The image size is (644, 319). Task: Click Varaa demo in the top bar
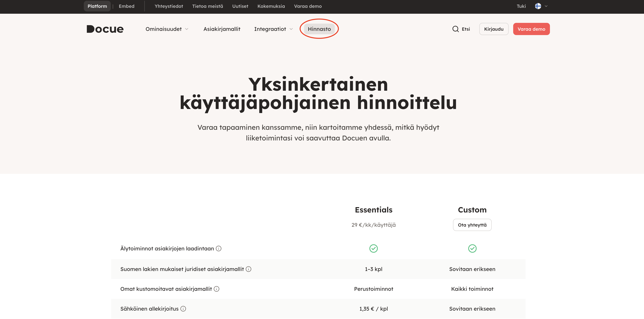click(x=308, y=6)
